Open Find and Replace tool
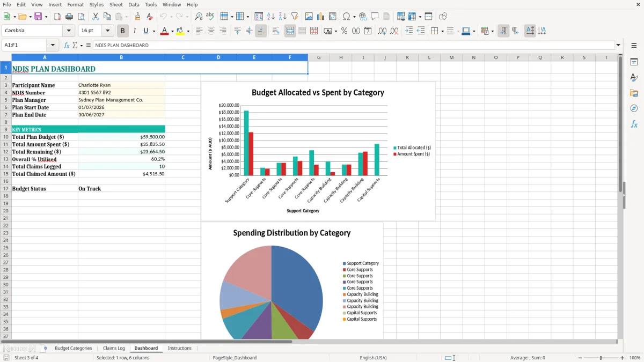The height and width of the screenshot is (362, 644). [199, 17]
